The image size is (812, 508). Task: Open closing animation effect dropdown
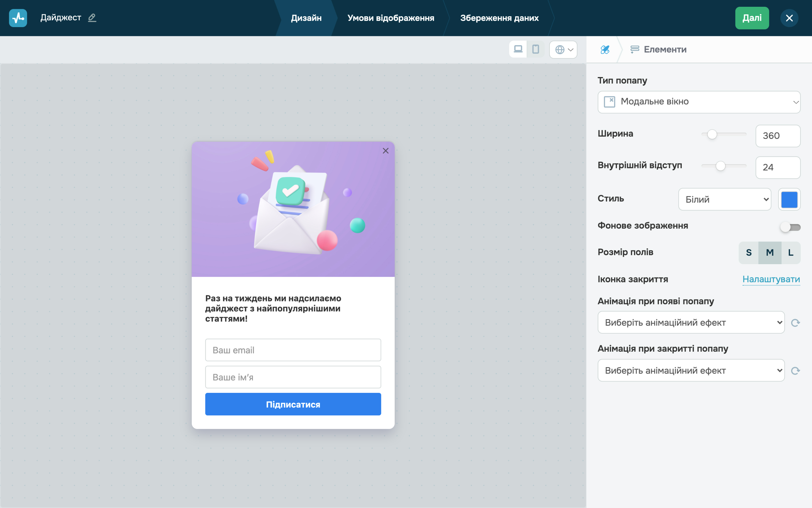point(691,370)
